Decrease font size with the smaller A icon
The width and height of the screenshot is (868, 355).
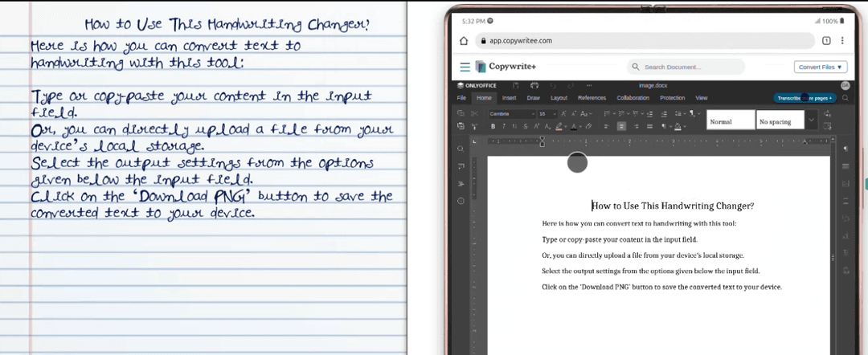tap(574, 113)
